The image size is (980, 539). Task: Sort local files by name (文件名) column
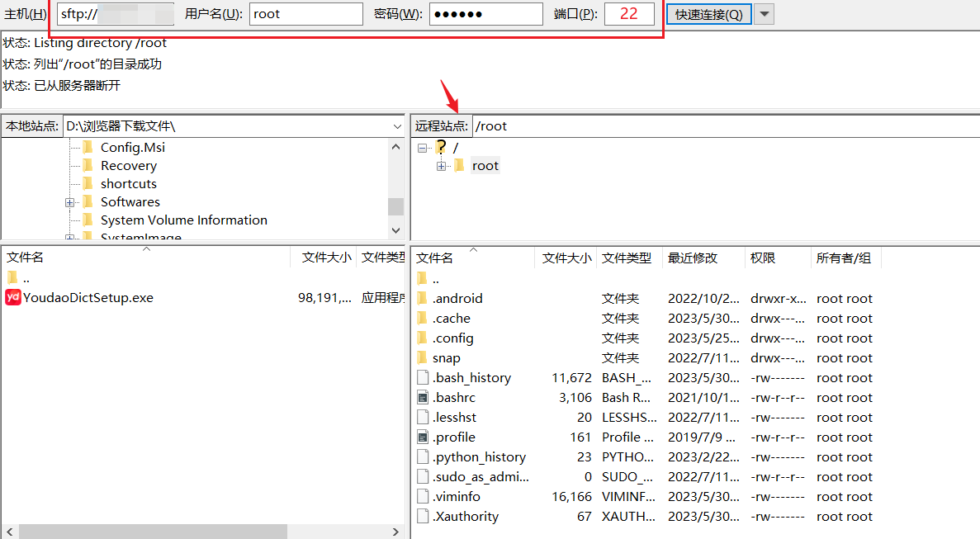146,258
